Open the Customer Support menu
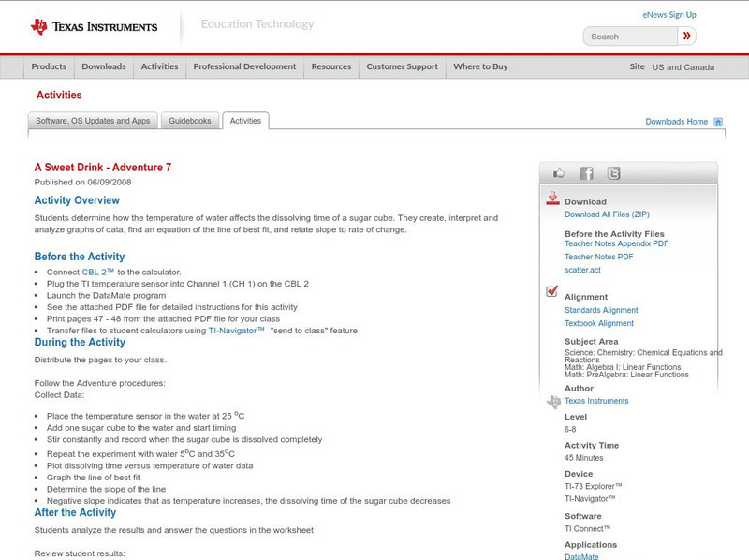Image resolution: width=749 pixels, height=560 pixels. point(403,66)
